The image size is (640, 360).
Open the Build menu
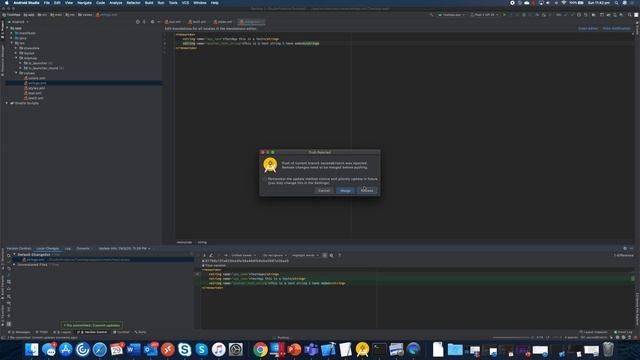coord(149,3)
